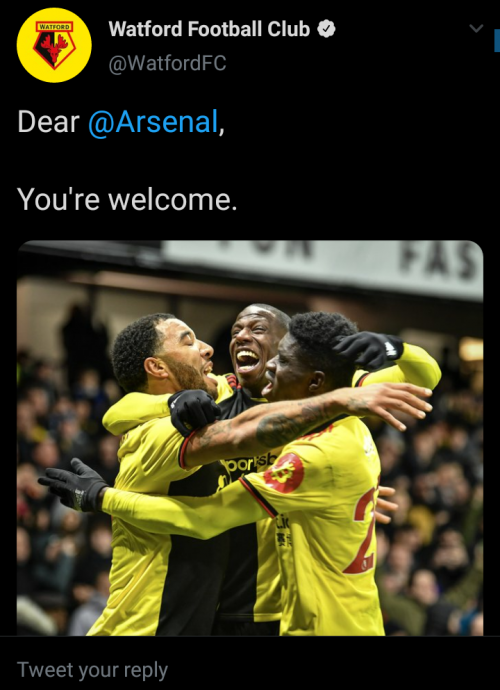Open the @WatfordFC handle
The width and height of the screenshot is (500, 690).
pos(167,63)
